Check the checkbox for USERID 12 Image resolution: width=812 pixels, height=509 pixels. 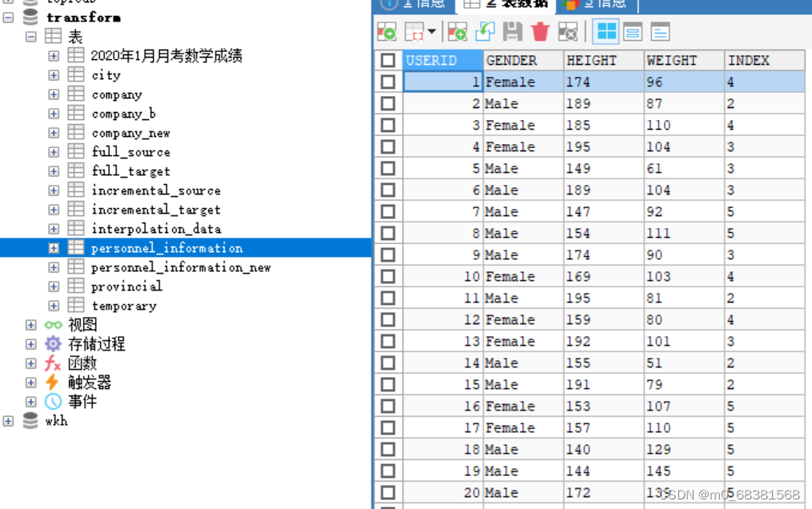tap(388, 319)
